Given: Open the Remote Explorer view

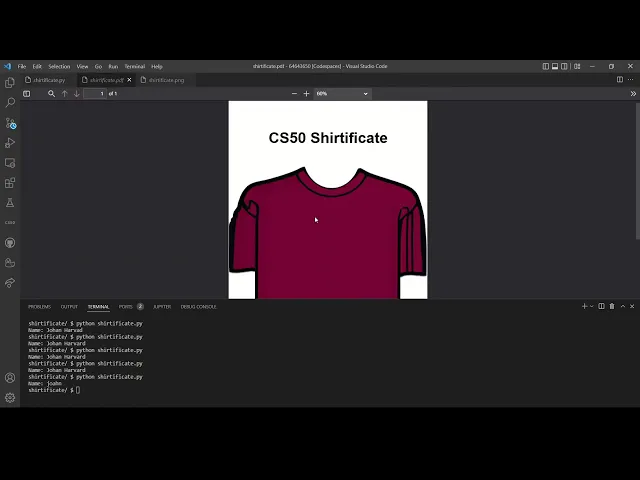Looking at the screenshot, I should pyautogui.click(x=10, y=163).
